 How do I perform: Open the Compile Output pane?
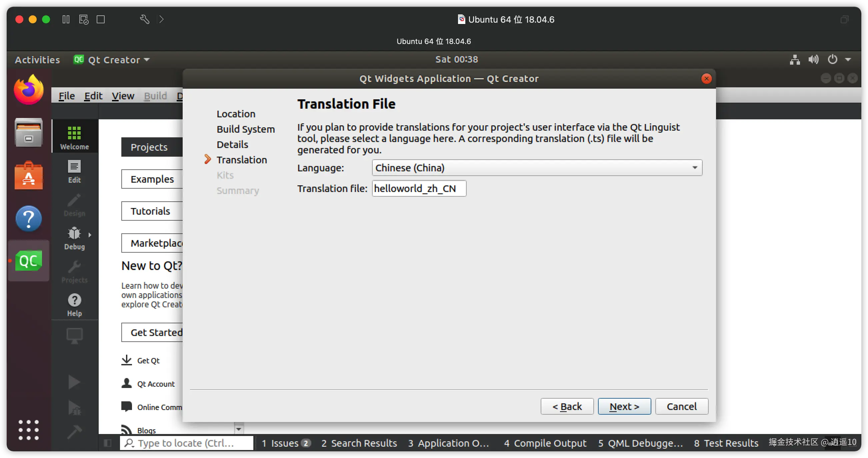(545, 443)
